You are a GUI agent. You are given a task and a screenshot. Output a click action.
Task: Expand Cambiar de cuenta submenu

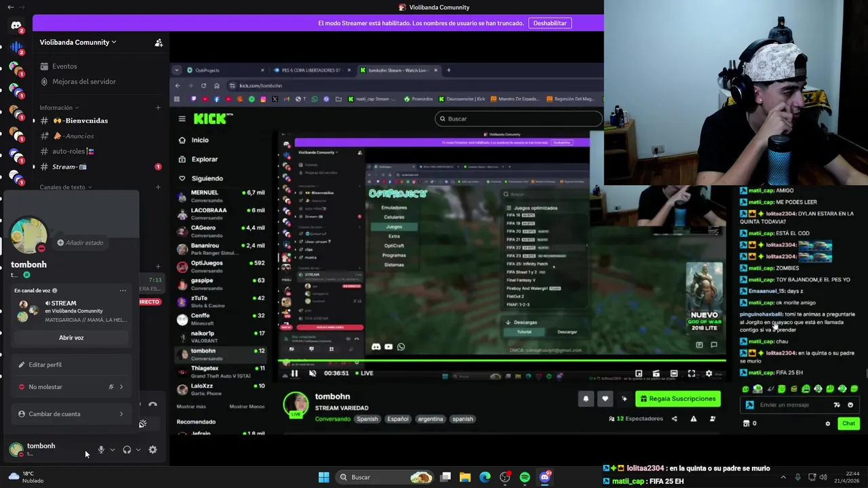(71, 414)
